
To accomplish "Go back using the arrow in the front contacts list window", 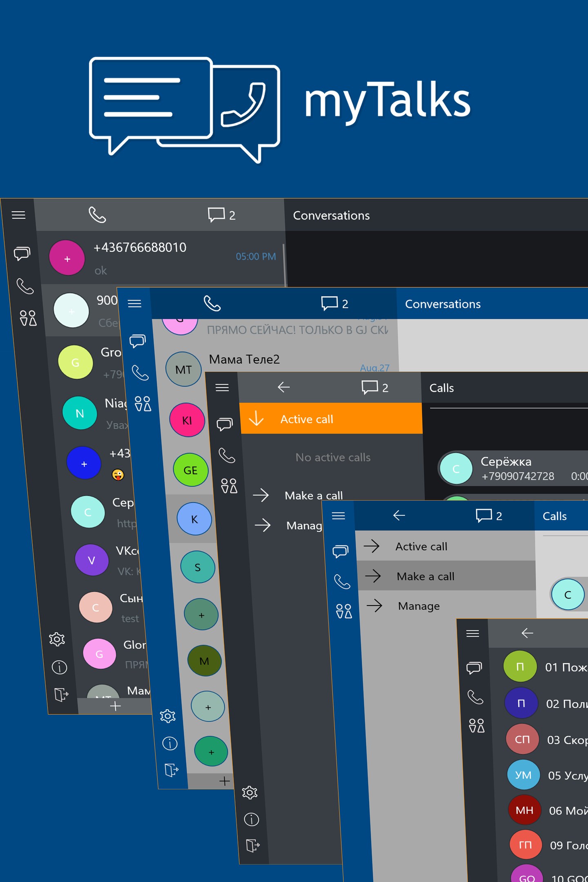I will point(528,633).
